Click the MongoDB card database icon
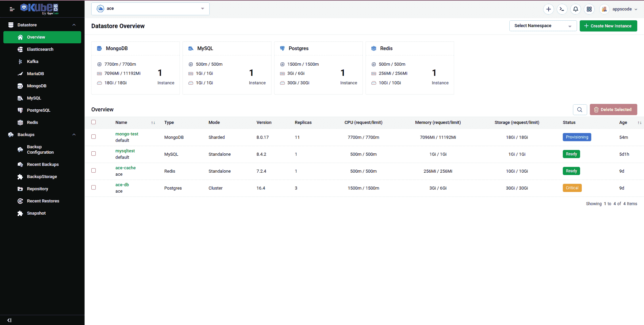The image size is (644, 325). pyautogui.click(x=99, y=48)
